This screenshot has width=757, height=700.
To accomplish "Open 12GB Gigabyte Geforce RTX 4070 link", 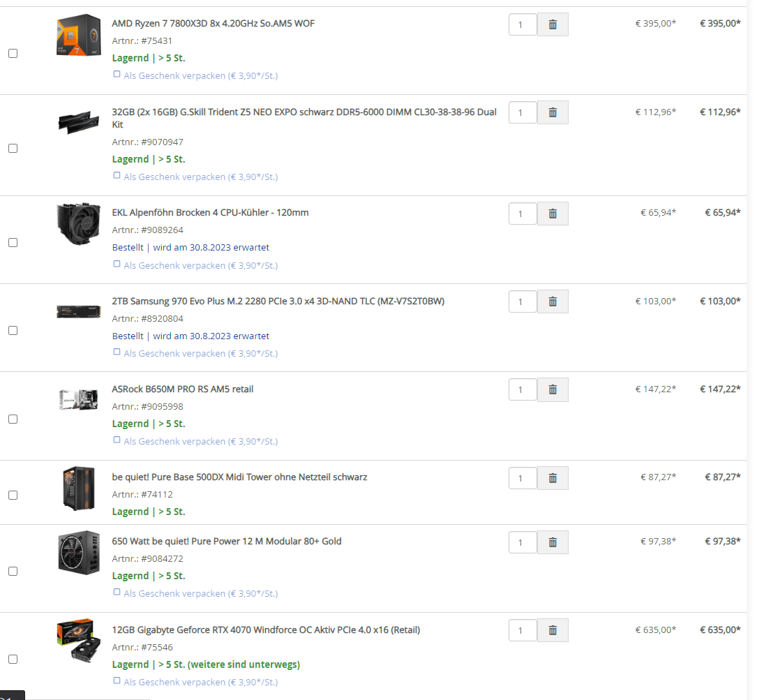I will [266, 630].
